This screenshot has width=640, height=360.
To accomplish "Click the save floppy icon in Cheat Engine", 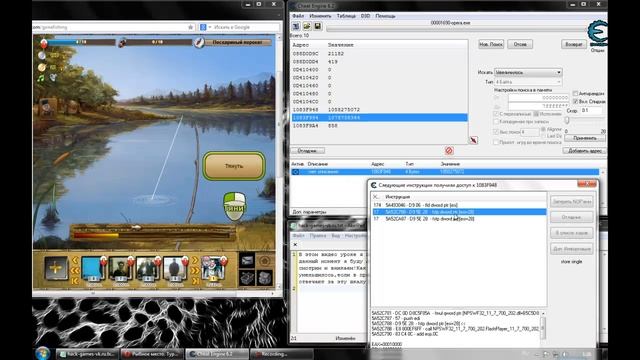I will (318, 27).
